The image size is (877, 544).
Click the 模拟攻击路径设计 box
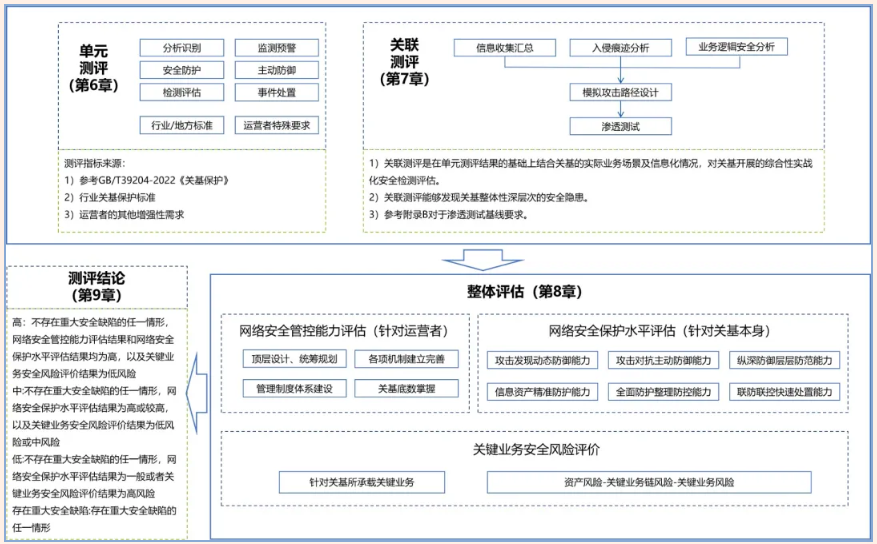620,92
